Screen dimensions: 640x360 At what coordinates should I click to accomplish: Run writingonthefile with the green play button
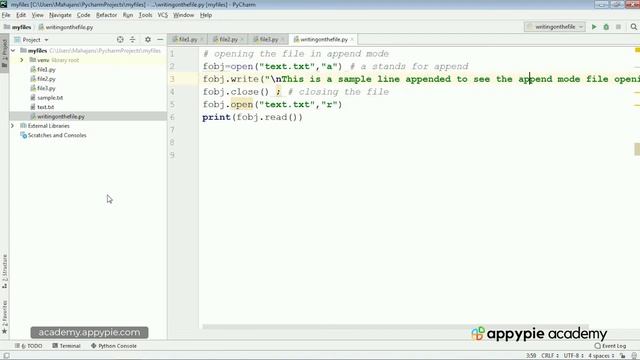(594, 27)
